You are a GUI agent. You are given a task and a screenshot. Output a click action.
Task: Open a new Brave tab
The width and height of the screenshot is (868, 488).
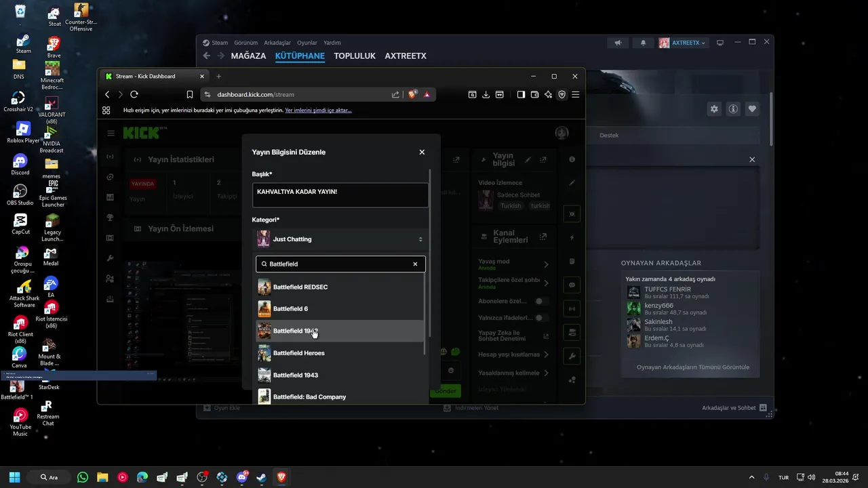click(x=218, y=76)
